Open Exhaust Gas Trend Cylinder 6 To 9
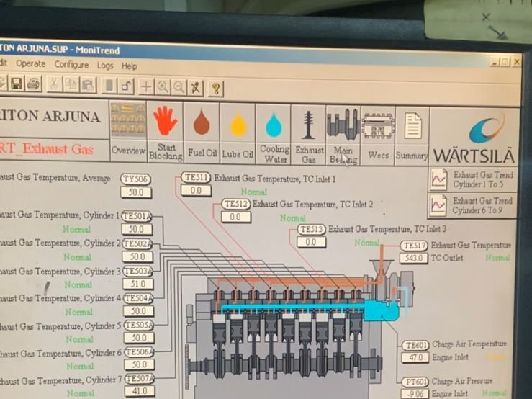Image resolution: width=532 pixels, height=399 pixels. click(x=473, y=205)
